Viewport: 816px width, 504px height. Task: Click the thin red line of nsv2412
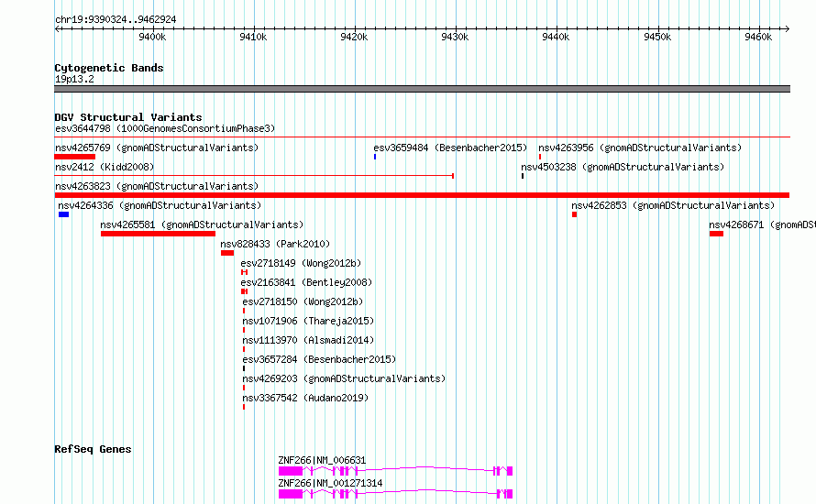[x=255, y=176]
